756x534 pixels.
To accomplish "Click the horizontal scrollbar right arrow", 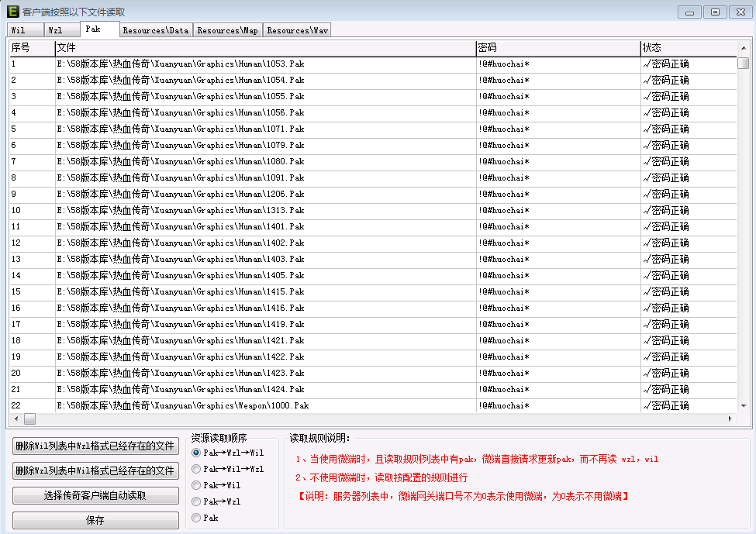I will coord(730,419).
